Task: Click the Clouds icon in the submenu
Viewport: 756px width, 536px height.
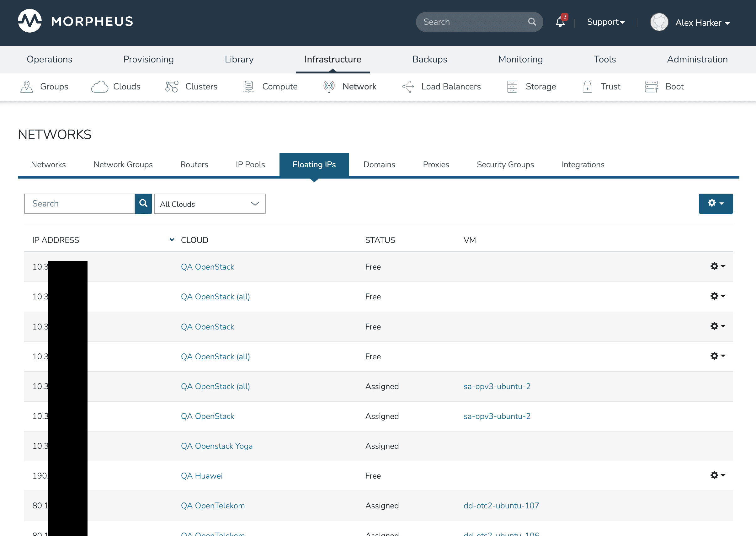Action: pyautogui.click(x=100, y=87)
